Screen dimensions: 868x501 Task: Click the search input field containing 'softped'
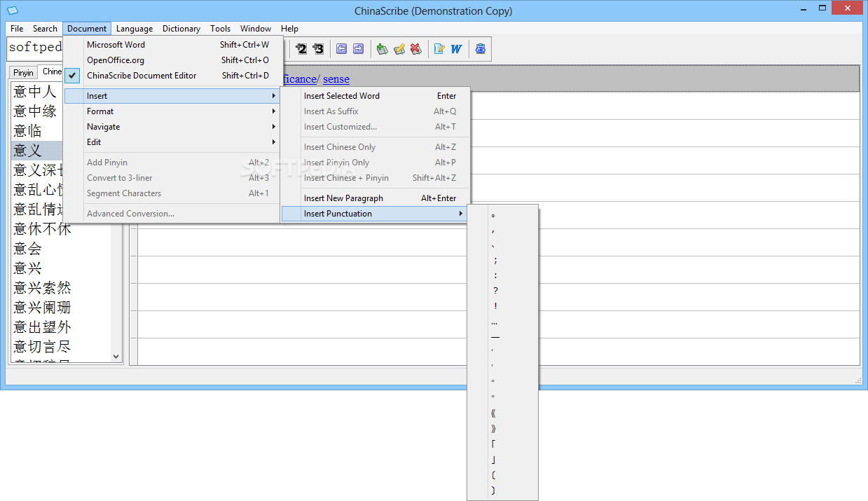click(x=35, y=48)
